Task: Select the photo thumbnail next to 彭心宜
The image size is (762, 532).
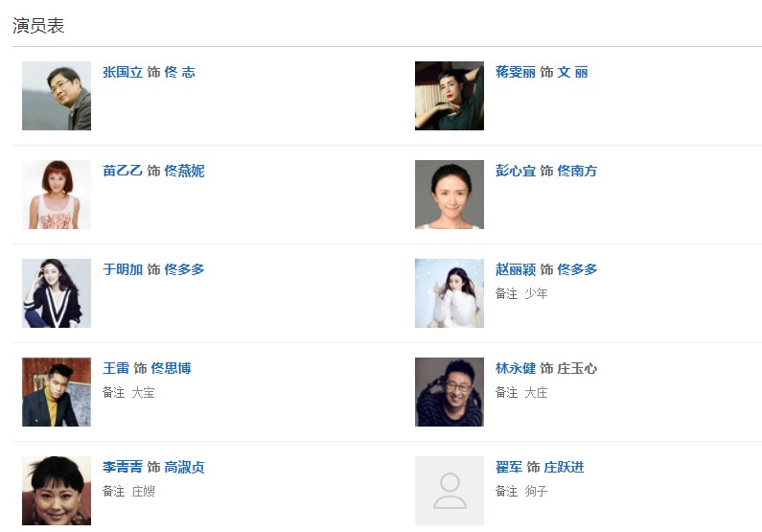Action: 450,195
